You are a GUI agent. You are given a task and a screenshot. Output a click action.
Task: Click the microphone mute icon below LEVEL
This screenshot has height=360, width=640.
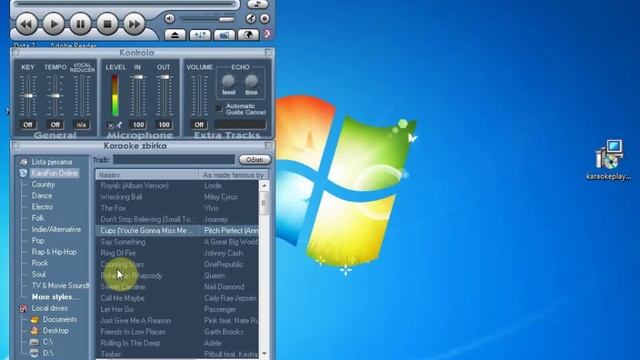[x=110, y=125]
